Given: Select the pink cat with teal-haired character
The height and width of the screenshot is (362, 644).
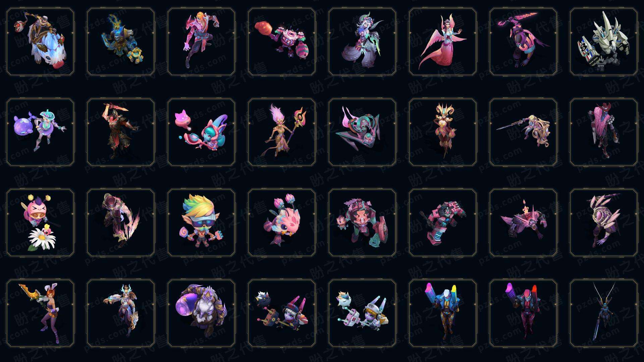Looking at the screenshot, I should pos(201,132).
